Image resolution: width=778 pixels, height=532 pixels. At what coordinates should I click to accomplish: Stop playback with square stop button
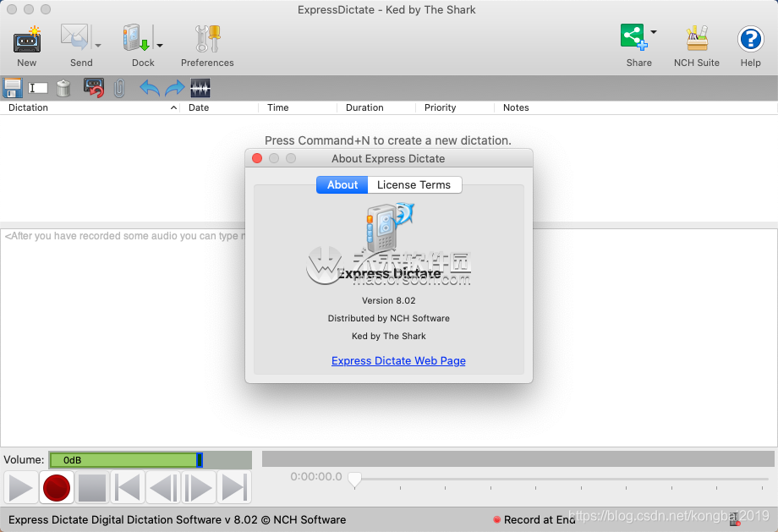[x=92, y=488]
